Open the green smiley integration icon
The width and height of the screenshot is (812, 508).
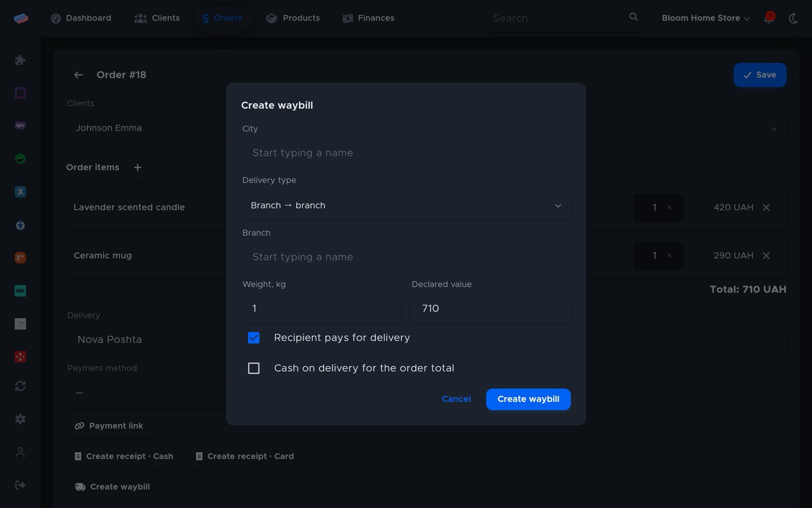pos(20,158)
